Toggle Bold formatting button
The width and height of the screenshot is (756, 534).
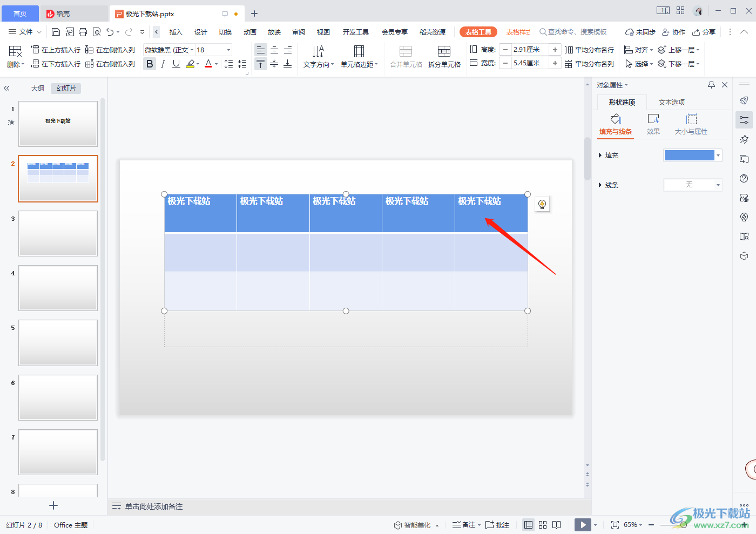(x=150, y=64)
